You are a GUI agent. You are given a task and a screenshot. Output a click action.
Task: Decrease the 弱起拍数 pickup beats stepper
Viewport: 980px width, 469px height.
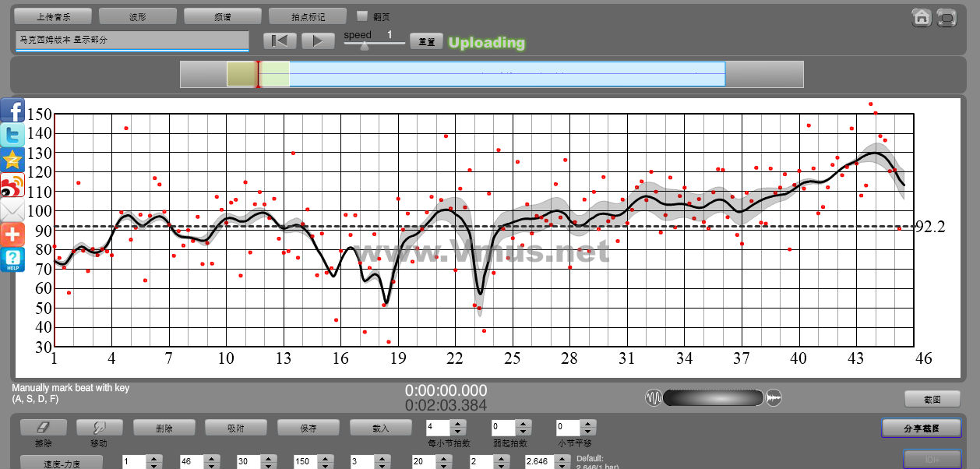(x=523, y=432)
